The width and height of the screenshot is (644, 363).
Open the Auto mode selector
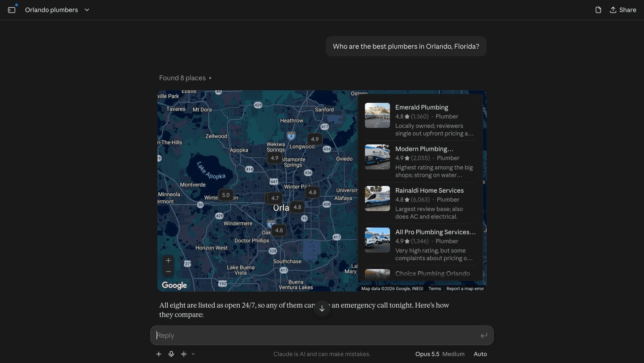coord(480,354)
